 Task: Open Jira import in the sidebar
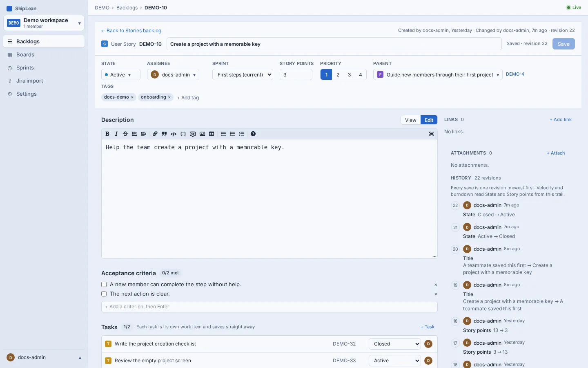(x=44, y=81)
